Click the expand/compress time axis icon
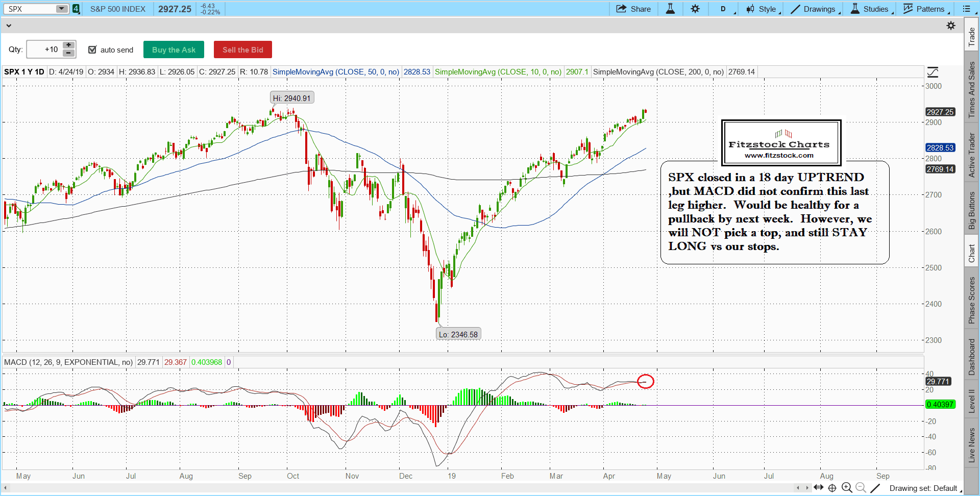 tap(818, 488)
